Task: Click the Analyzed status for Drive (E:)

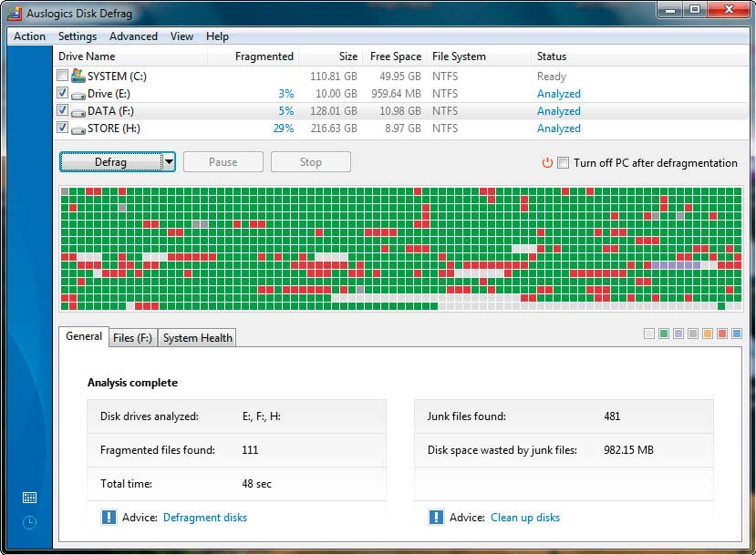Action: 559,94
